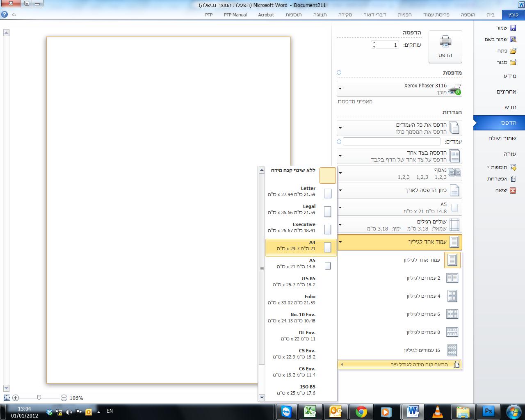Open אפשרויות (Options) in backstage
525x420 pixels.
coord(501,179)
